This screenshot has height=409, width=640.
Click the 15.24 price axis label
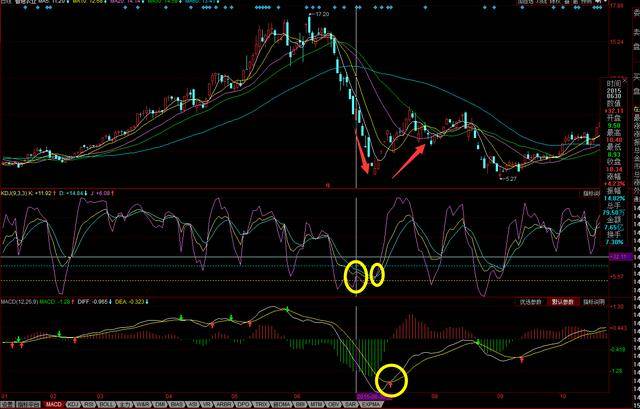click(617, 42)
